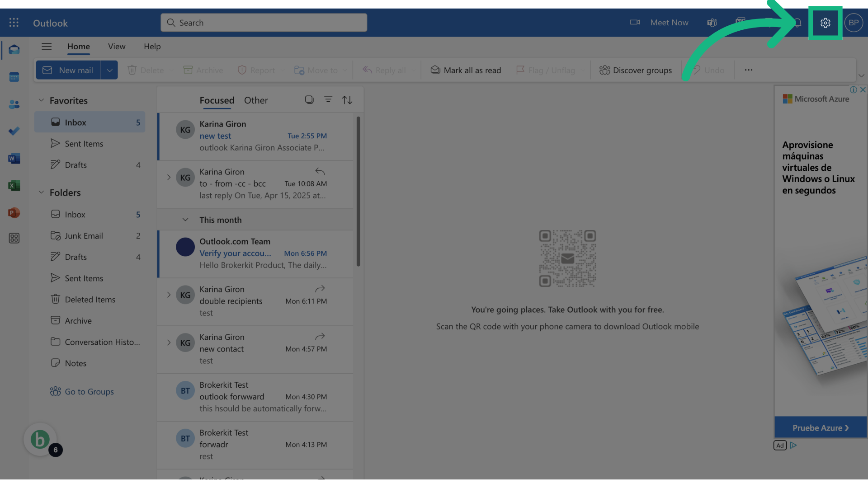Toggle the hamburger navigation pane button
The height and width of the screenshot is (488, 868).
[x=47, y=47]
